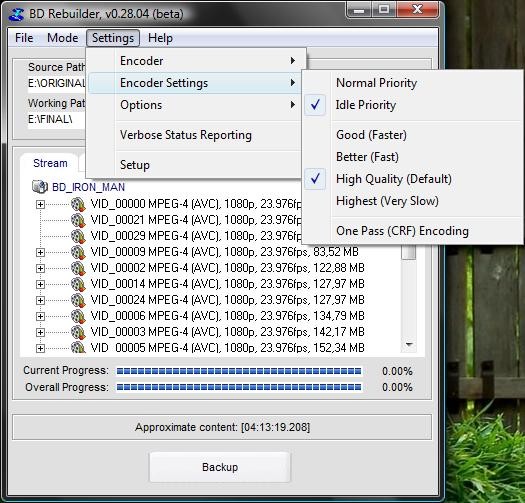
Task: Click the Backup button
Action: pos(220,467)
